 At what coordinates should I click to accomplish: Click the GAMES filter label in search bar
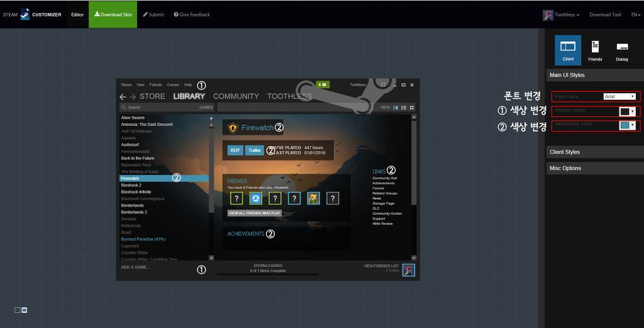click(x=206, y=107)
